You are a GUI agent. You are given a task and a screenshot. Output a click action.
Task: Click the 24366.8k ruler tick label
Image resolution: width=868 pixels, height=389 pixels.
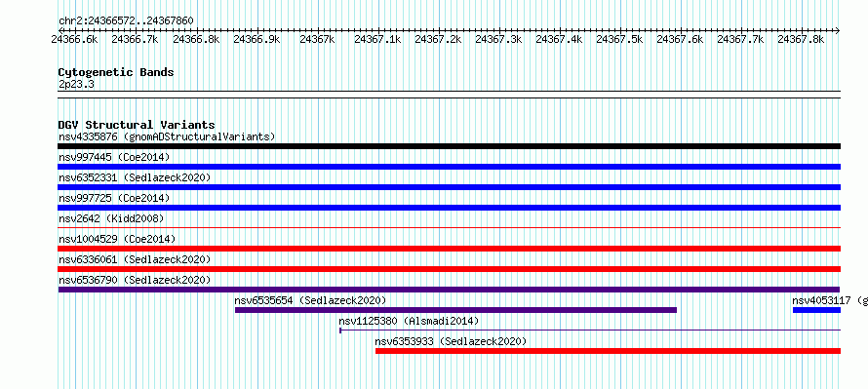point(196,39)
